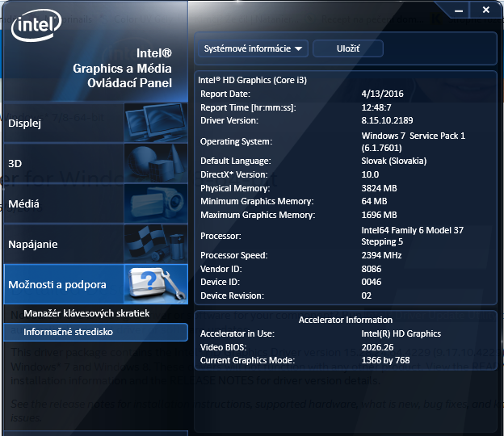504x436 pixels.
Task: Open Manažér klávesových skratiek
Action: point(86,313)
